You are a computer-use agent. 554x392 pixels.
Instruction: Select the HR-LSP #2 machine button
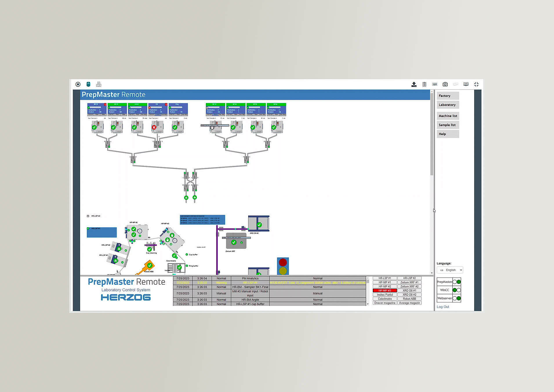pyautogui.click(x=409, y=278)
